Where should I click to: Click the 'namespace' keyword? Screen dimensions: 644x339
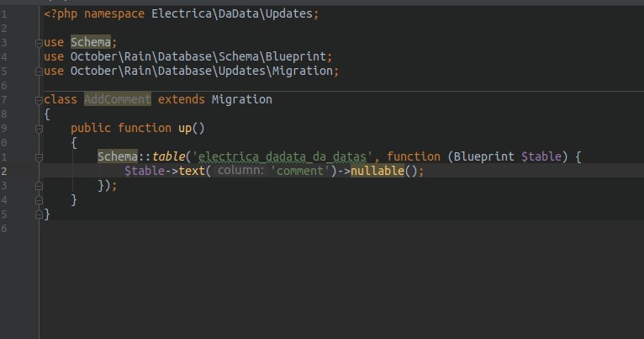click(114, 13)
